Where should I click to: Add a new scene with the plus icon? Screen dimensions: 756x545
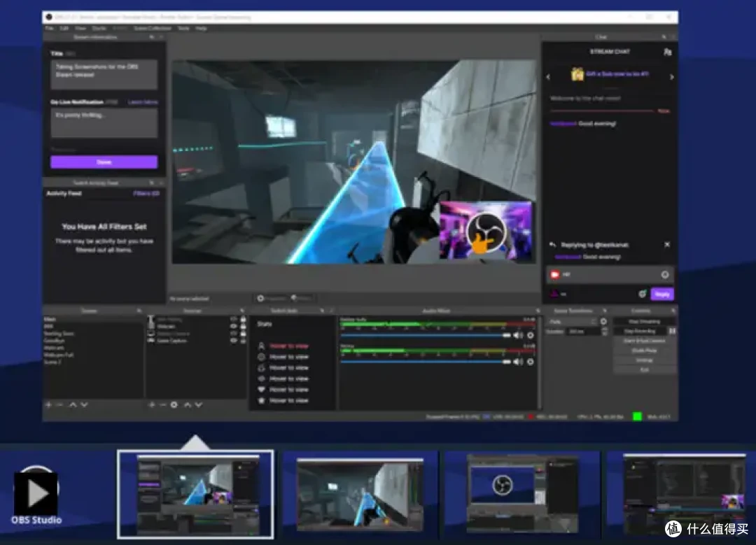coord(49,405)
